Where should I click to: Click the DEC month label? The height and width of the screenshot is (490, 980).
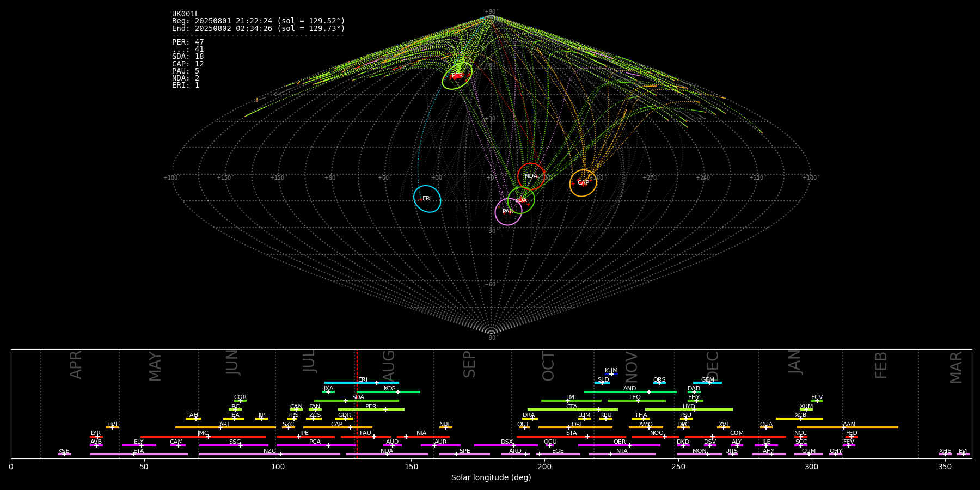pyautogui.click(x=713, y=366)
